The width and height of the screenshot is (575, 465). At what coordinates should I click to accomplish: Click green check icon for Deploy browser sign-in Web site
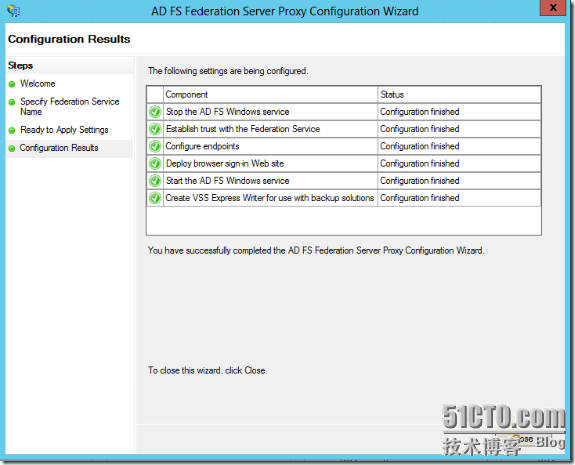155,163
